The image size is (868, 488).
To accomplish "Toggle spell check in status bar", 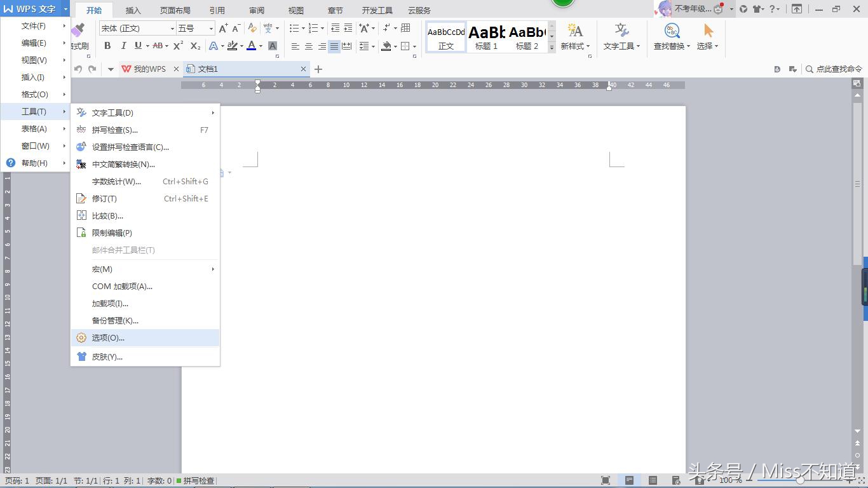I will 196,481.
